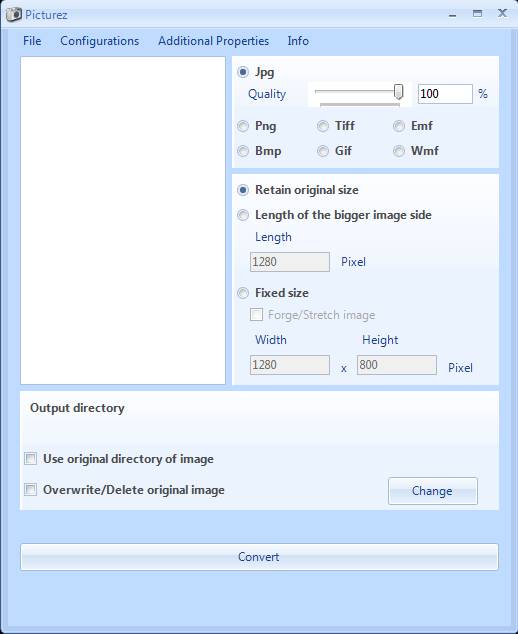This screenshot has height=634, width=518.
Task: Select Length of the bigger image side
Action: point(243,215)
